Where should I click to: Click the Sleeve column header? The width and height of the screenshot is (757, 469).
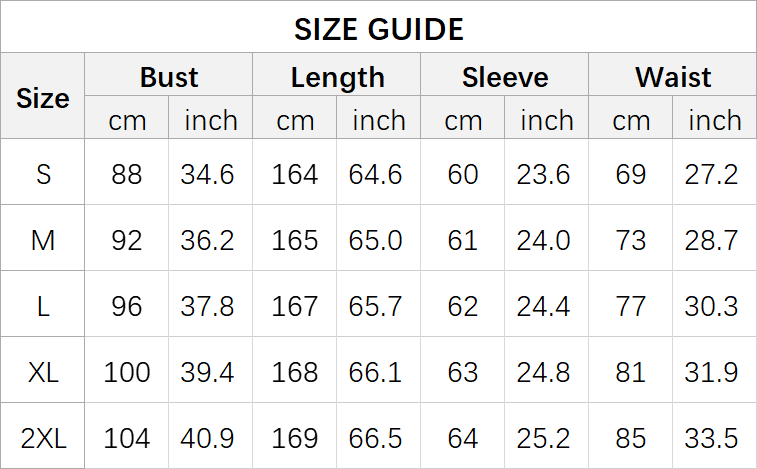click(x=505, y=77)
